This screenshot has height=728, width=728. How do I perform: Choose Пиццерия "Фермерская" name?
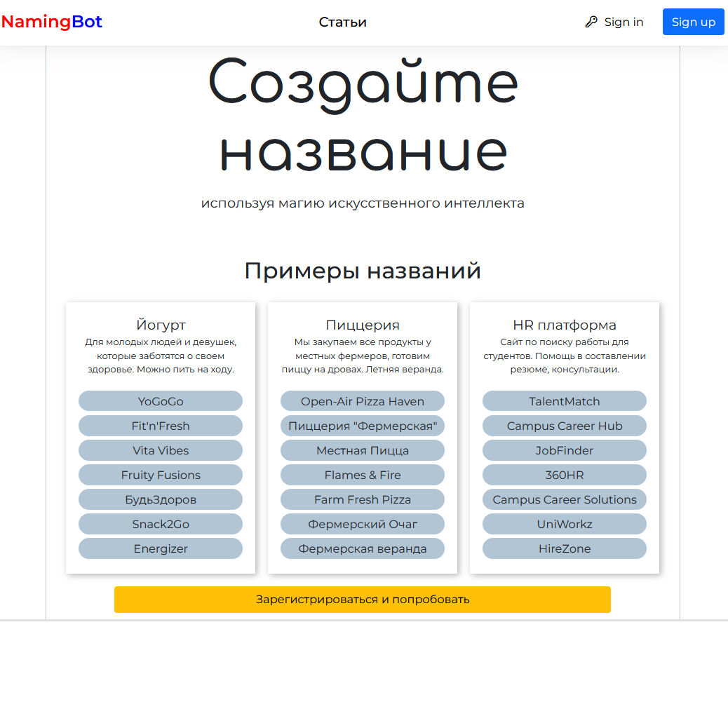point(363,426)
